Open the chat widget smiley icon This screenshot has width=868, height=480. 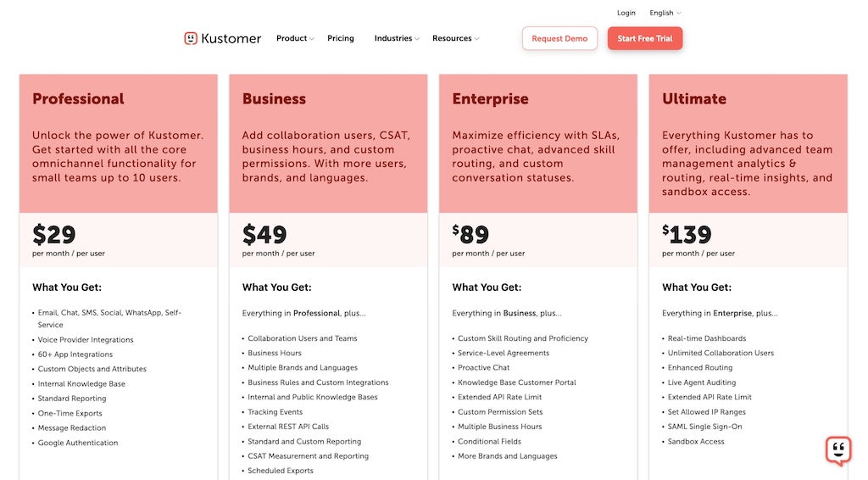point(837,449)
